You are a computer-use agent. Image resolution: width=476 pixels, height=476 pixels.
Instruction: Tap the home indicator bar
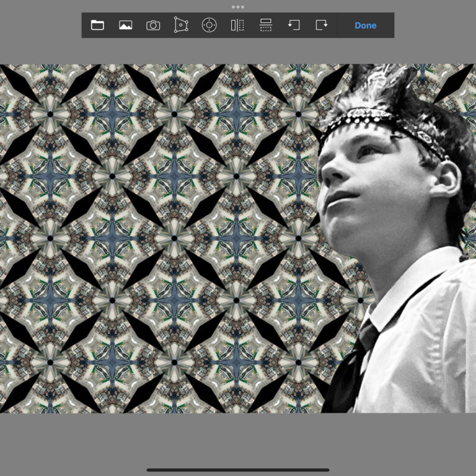coord(238,470)
